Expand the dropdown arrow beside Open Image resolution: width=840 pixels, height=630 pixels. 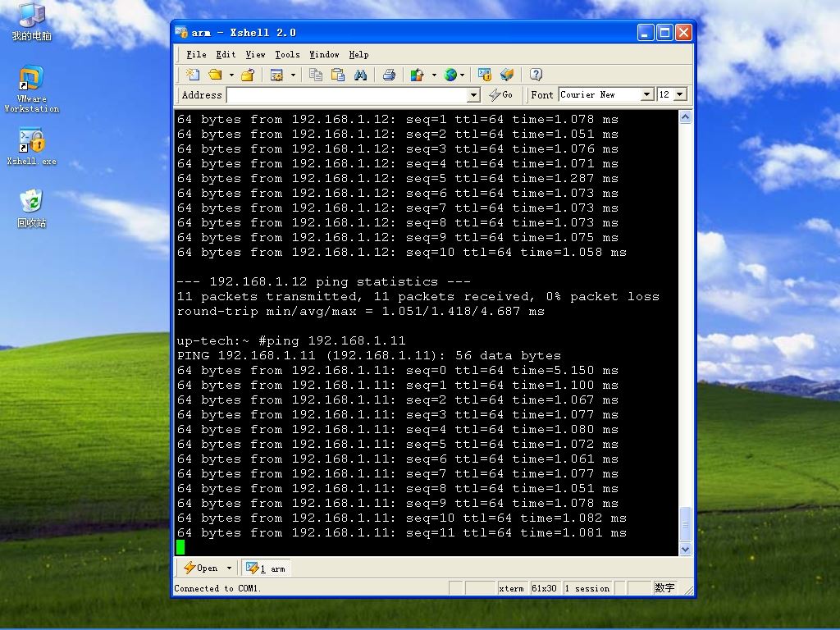(x=230, y=568)
